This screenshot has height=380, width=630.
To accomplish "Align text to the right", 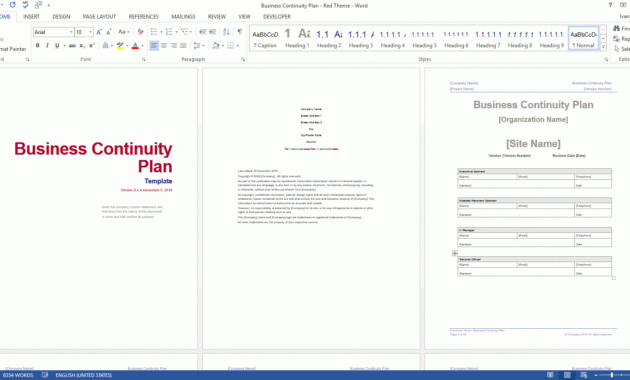I will pyautogui.click(x=174, y=46).
